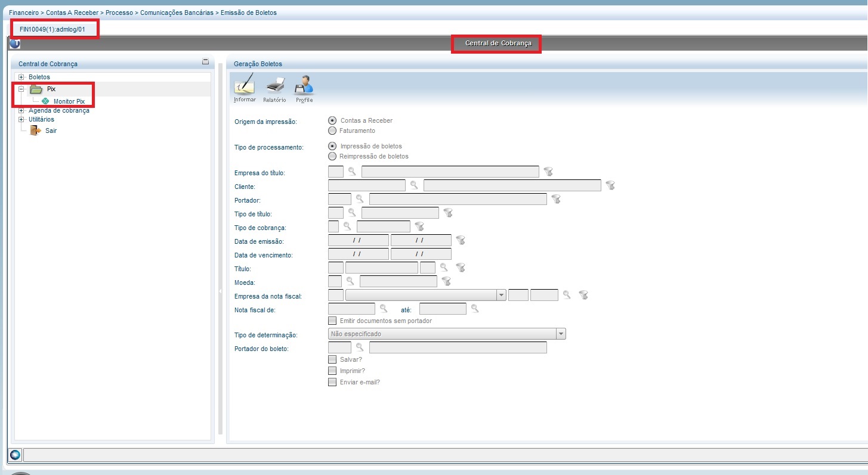Click filter funnel for Título
Image resolution: width=868 pixels, height=475 pixels.
pos(461,268)
